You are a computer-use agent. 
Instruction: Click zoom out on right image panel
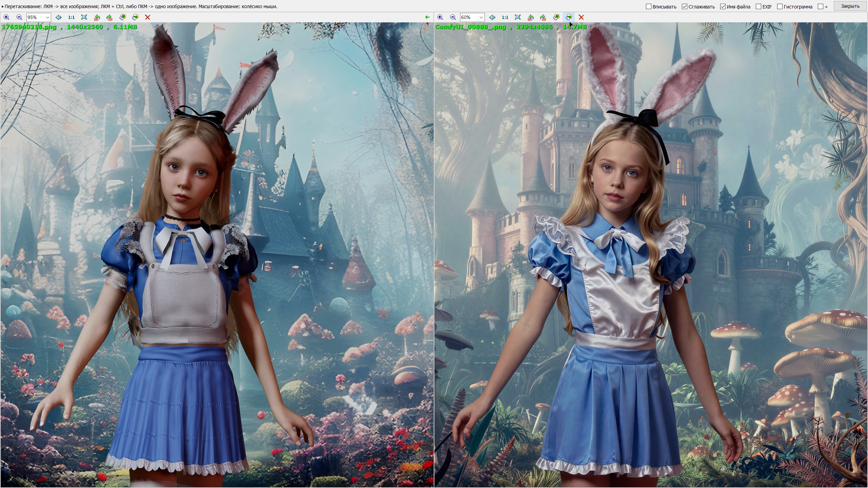click(453, 17)
